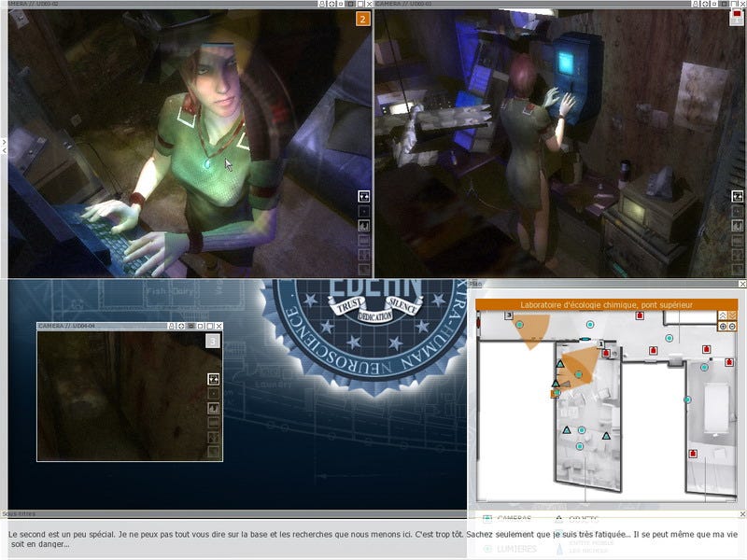
Task: Click the subtitle text 'Le second est un peu spécial'
Action: [62, 534]
